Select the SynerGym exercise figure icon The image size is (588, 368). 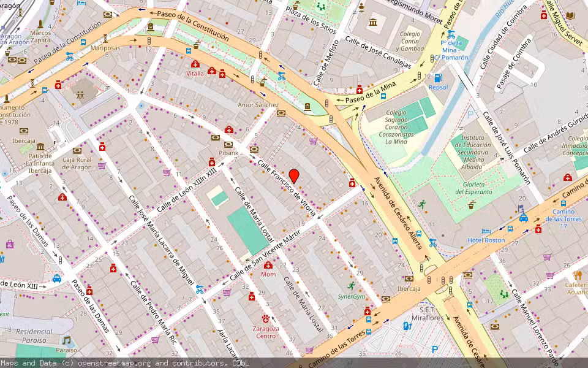(x=352, y=286)
